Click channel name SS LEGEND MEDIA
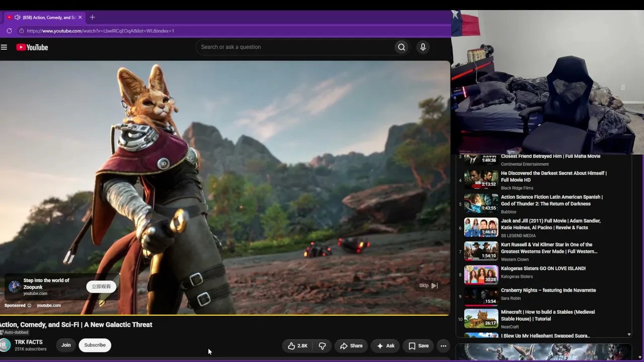644x362 pixels. (x=518, y=236)
